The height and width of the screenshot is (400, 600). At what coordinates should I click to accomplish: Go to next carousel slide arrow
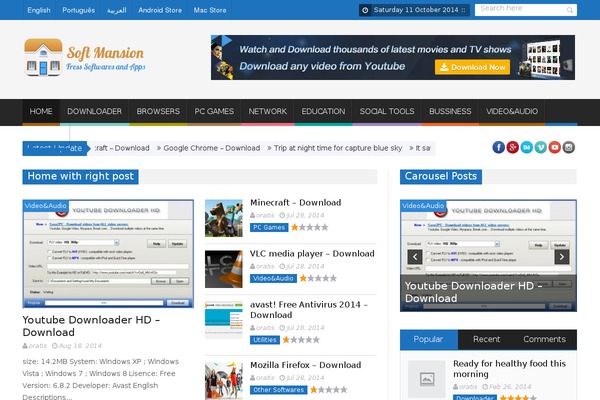point(562,257)
